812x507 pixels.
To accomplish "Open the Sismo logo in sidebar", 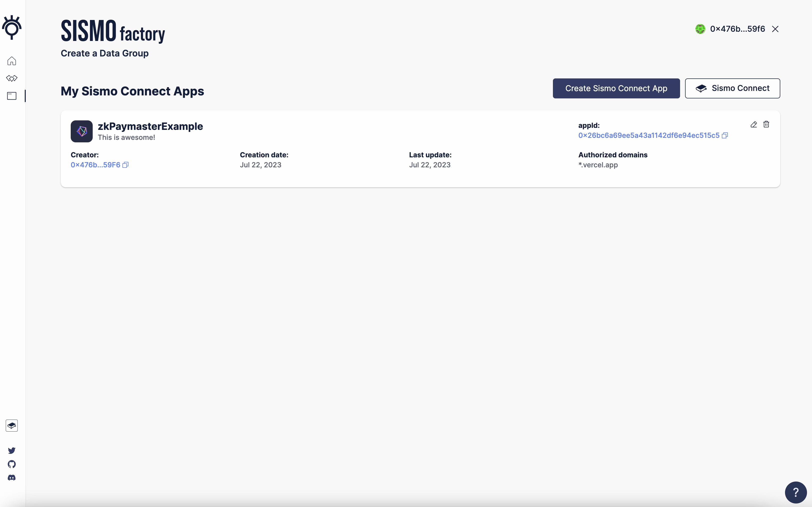I will coord(12,27).
